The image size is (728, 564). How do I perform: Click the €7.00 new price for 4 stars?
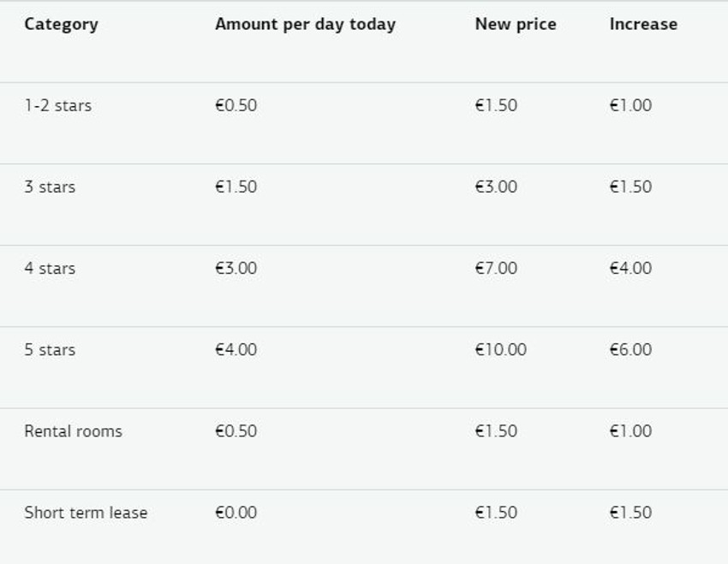click(x=496, y=268)
